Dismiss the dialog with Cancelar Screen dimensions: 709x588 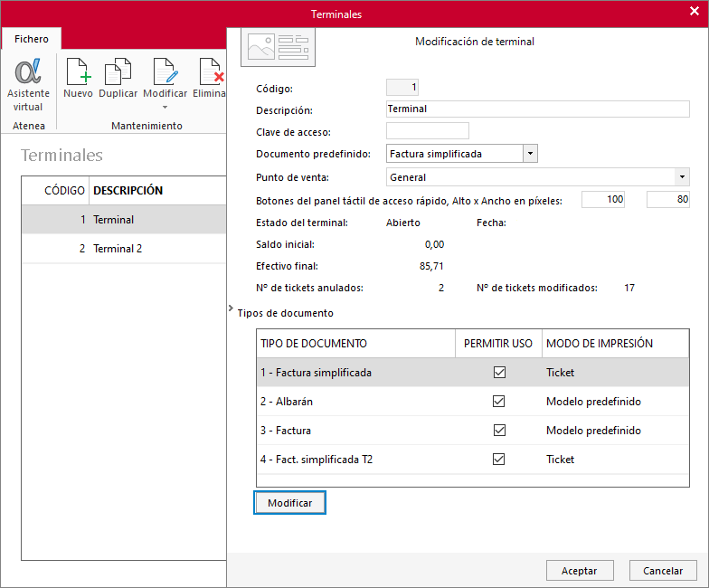663,571
